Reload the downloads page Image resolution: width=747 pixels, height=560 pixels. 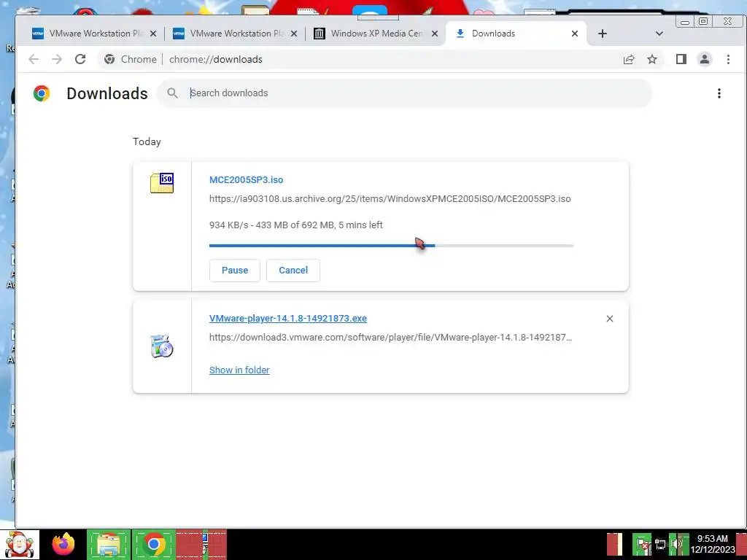tap(80, 59)
